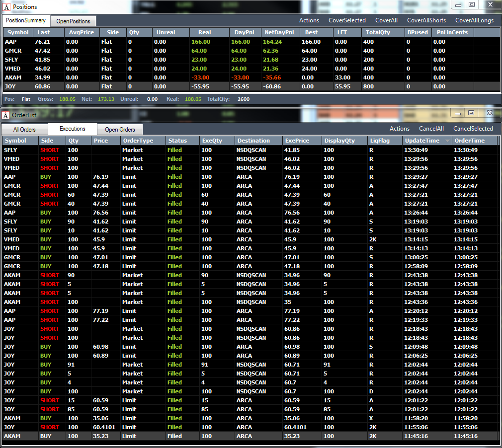The width and height of the screenshot is (502, 448).
Task: Sort positions by DayPnL column header
Action: [x=245, y=32]
